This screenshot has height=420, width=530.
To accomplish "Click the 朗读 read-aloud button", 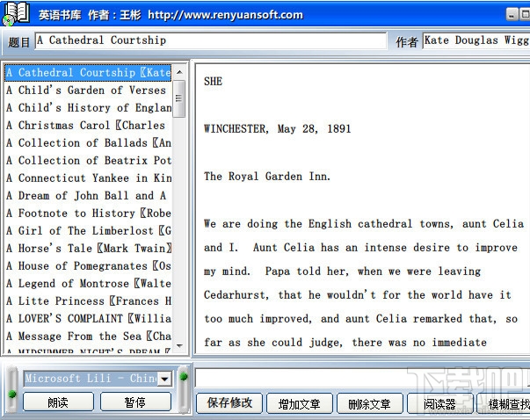I will 58,402.
